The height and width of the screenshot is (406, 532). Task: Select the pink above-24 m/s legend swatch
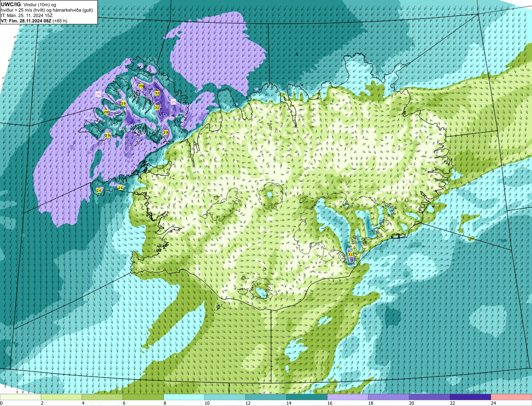pos(511,397)
